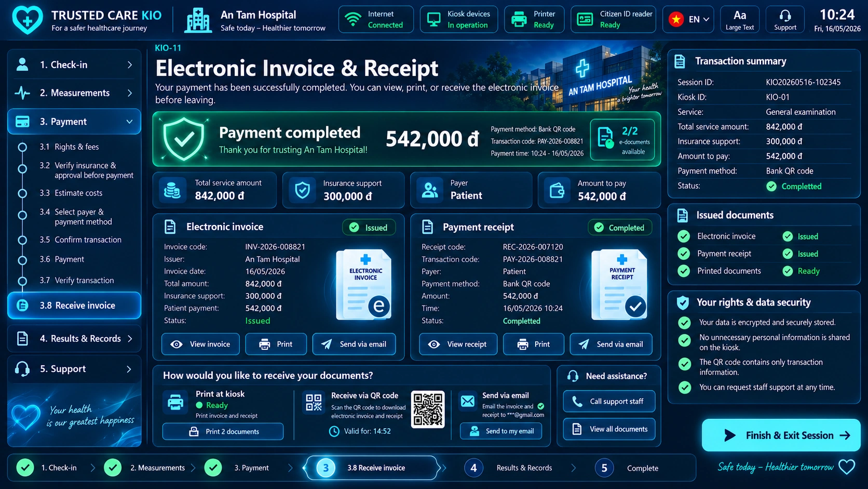Click the Kiosk devices monitor icon
The height and width of the screenshot is (489, 868).
point(433,20)
